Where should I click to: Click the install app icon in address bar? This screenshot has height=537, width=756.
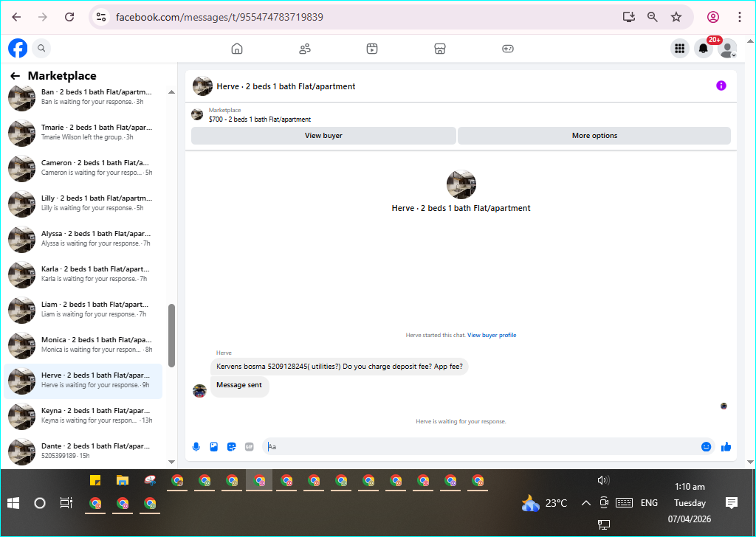(629, 17)
